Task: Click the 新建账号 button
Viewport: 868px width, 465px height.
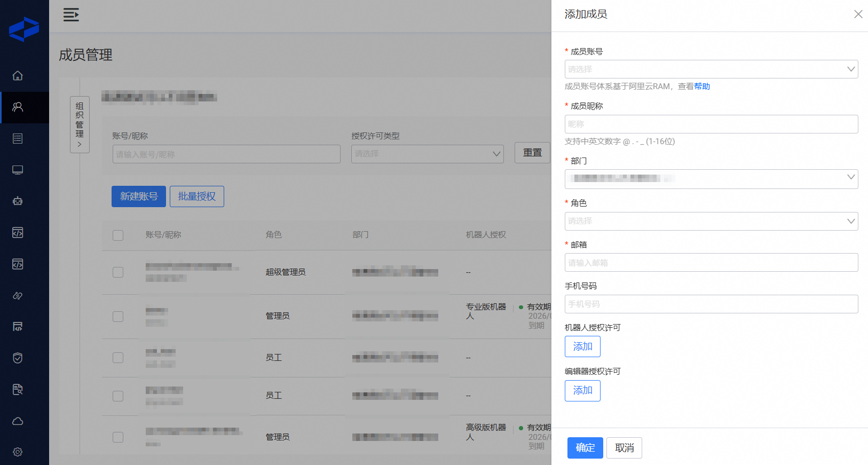Action: click(139, 196)
